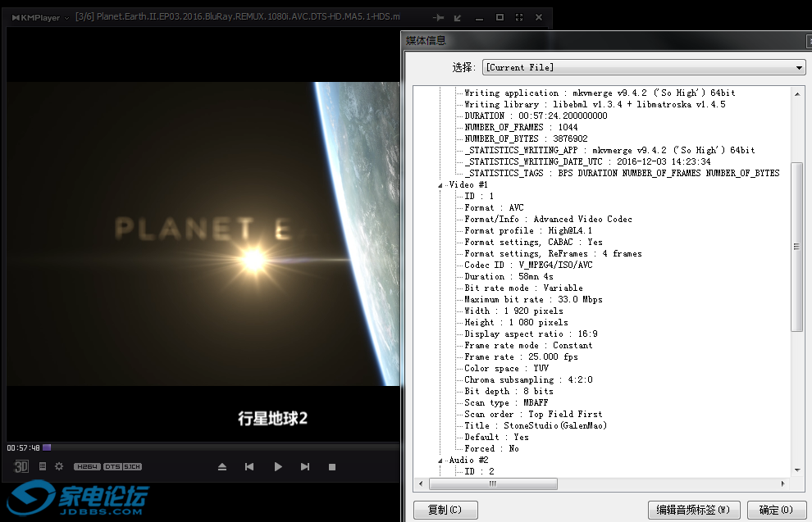
Task: Collapse the Video #1 tree node
Action: 439,184
